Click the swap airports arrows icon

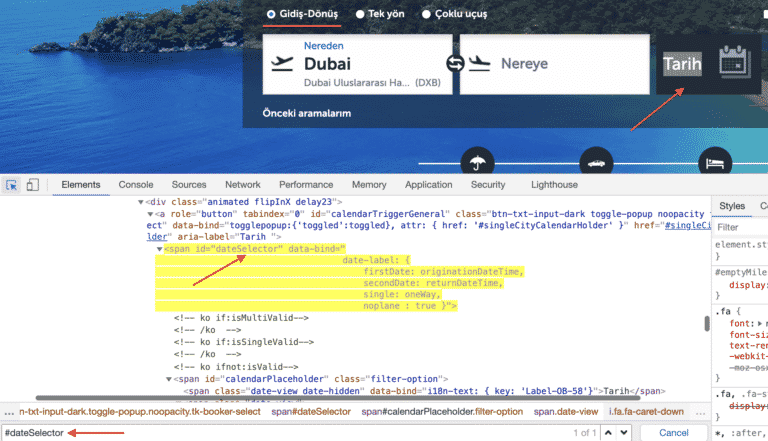[x=456, y=63]
